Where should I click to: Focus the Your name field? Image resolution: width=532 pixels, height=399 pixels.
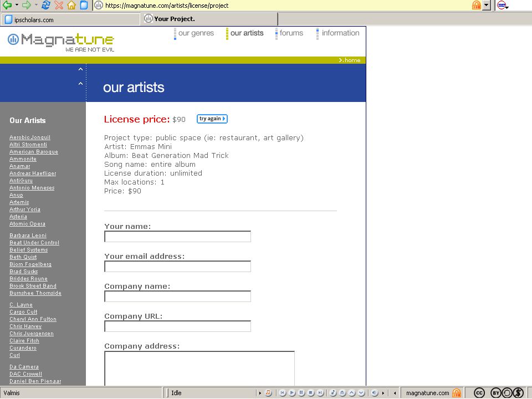[x=177, y=237]
